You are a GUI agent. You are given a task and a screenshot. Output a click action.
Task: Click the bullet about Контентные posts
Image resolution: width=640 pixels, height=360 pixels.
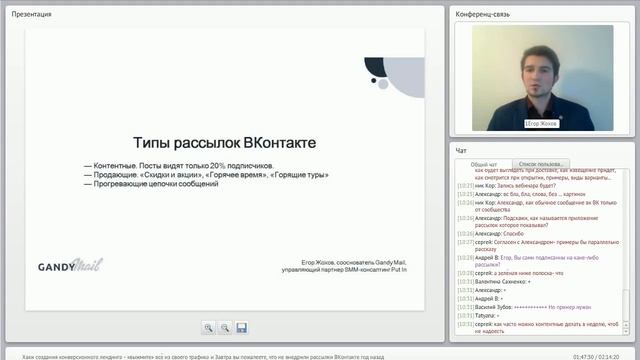pyautogui.click(x=179, y=166)
